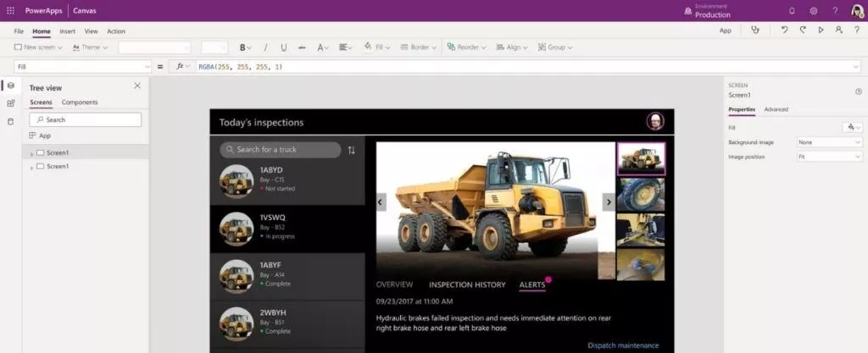Open the Insert menu tab
868x353 pixels.
(x=68, y=31)
